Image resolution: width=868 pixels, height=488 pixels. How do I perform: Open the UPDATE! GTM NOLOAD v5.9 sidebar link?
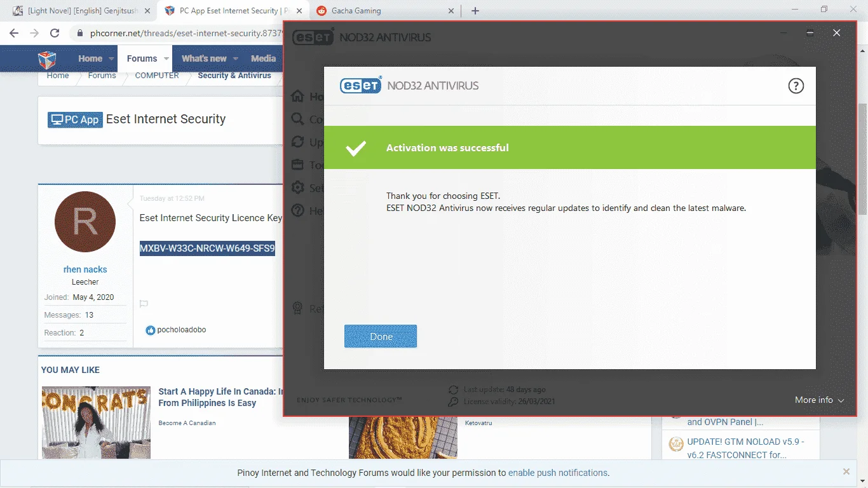[x=746, y=448]
